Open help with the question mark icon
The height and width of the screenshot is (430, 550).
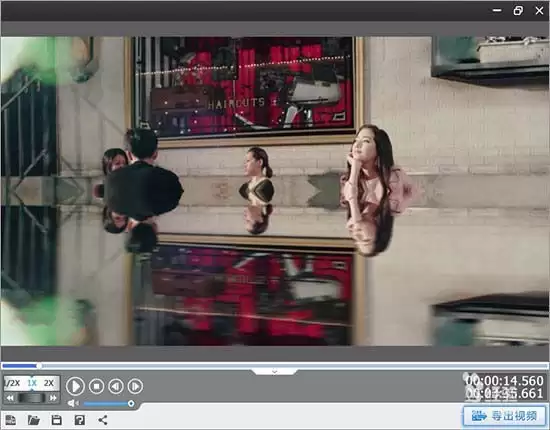pos(80,420)
